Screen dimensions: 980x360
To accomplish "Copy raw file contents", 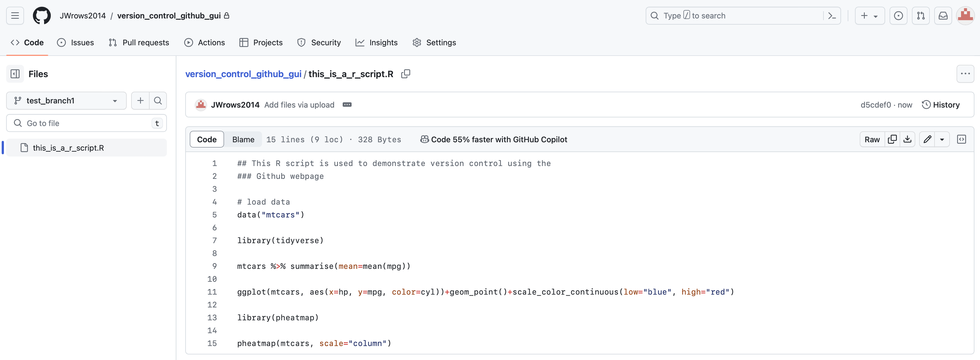I will tap(892, 139).
